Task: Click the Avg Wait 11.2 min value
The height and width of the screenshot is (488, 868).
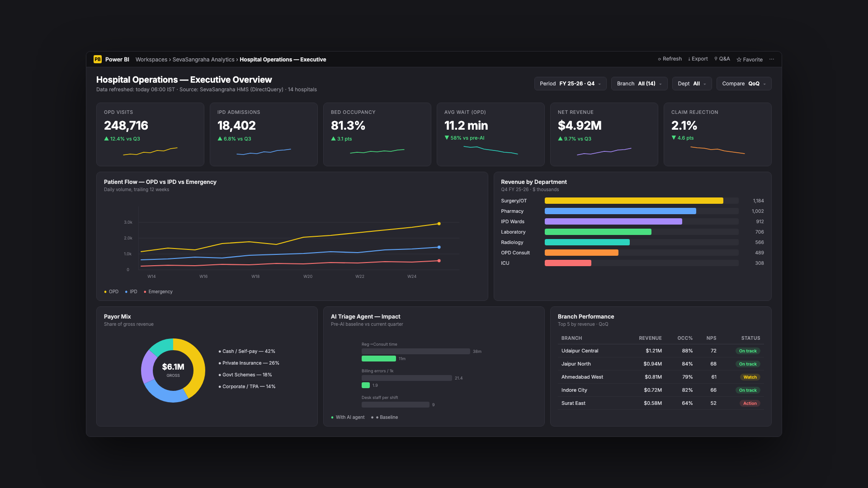Action: click(466, 126)
